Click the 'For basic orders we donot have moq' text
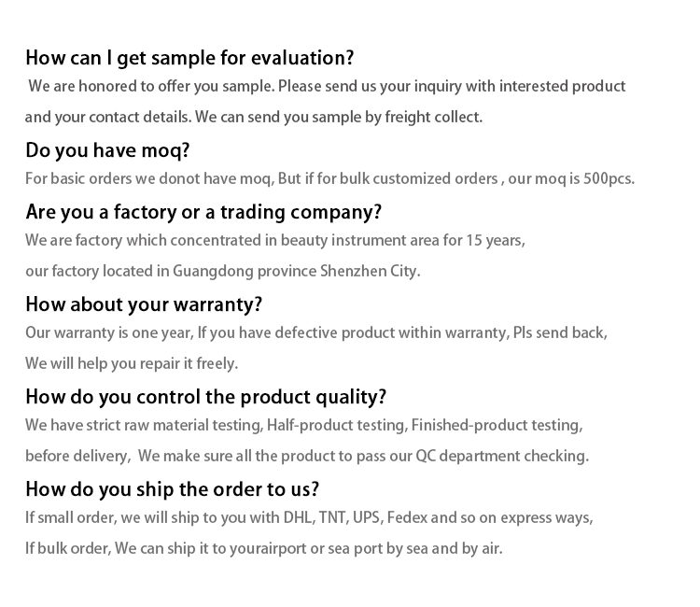 (148, 178)
